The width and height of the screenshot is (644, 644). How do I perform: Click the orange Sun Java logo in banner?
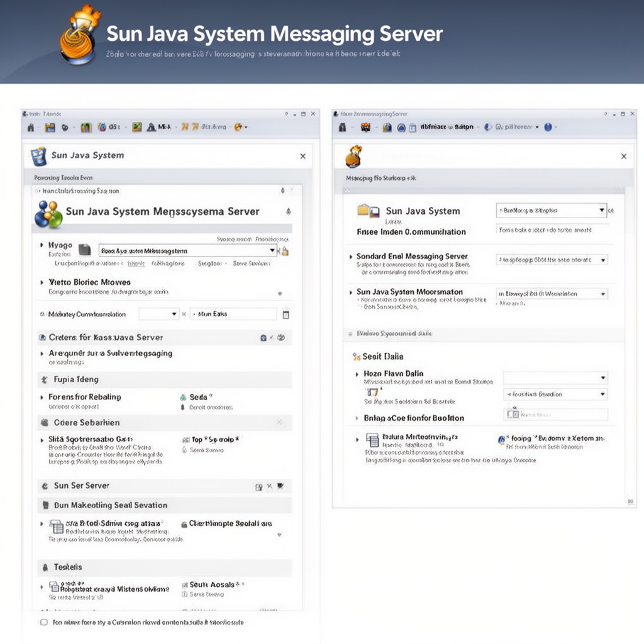80,35
